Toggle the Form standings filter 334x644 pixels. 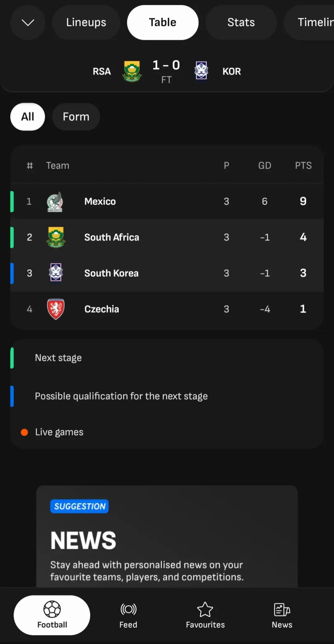76,117
